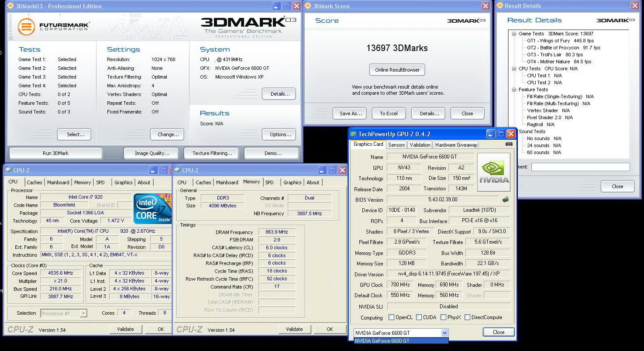
Task: Enable the OpenCL checkbox in GPU-Z
Action: (392, 317)
